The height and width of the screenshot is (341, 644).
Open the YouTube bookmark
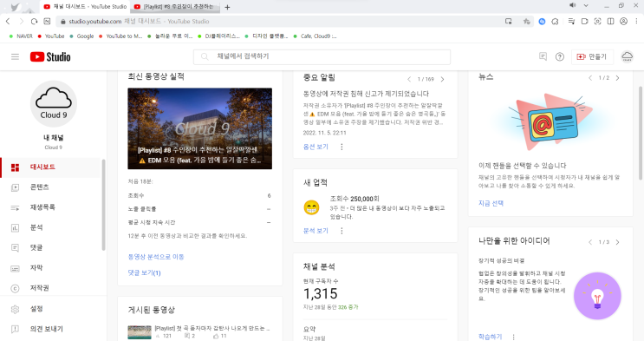click(51, 36)
